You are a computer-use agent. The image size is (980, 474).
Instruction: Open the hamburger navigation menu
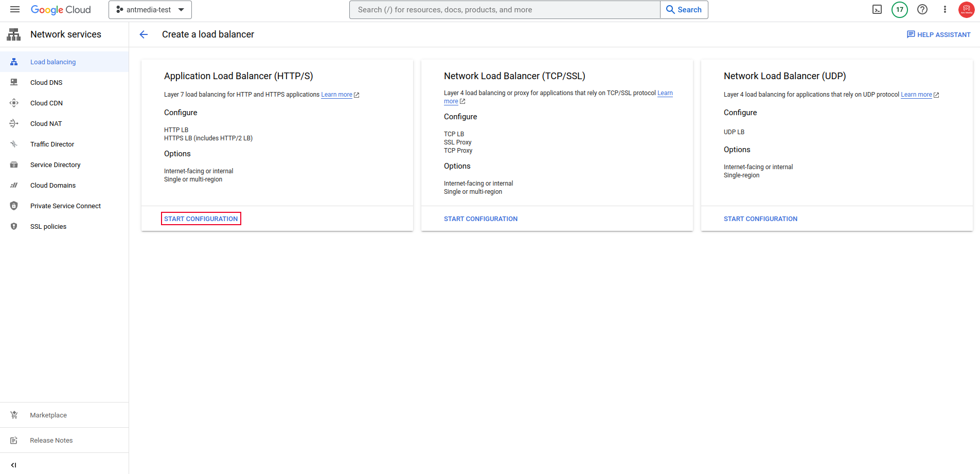[x=15, y=10]
